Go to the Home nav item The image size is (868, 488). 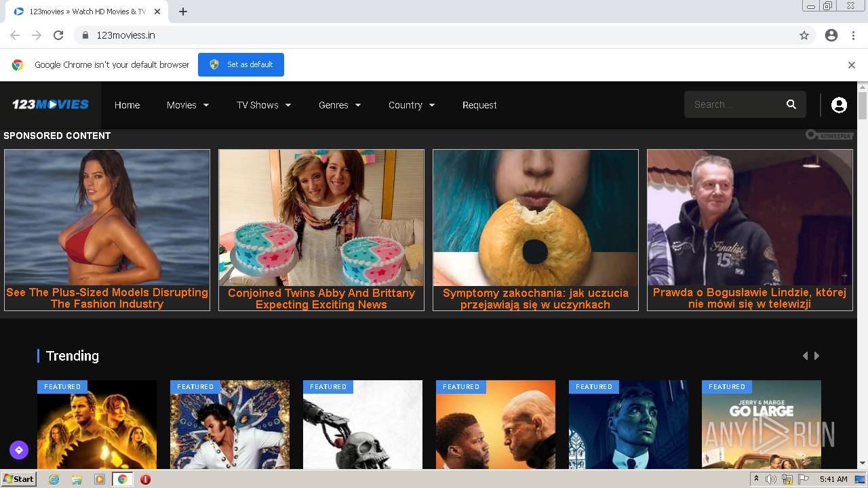point(127,105)
